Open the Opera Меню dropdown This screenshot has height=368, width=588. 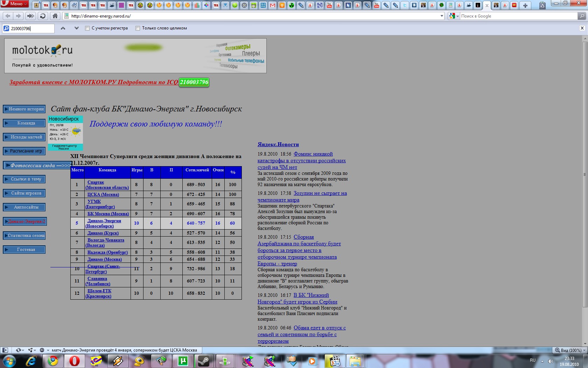click(x=14, y=4)
